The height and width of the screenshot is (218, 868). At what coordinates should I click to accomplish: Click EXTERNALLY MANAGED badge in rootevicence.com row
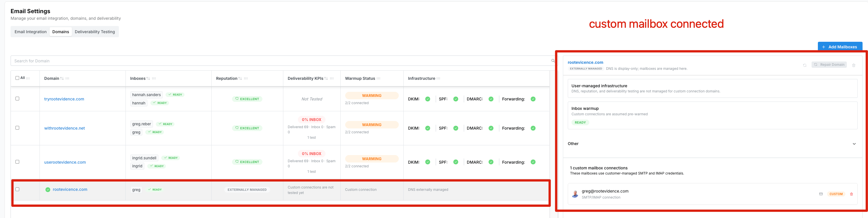(x=247, y=190)
